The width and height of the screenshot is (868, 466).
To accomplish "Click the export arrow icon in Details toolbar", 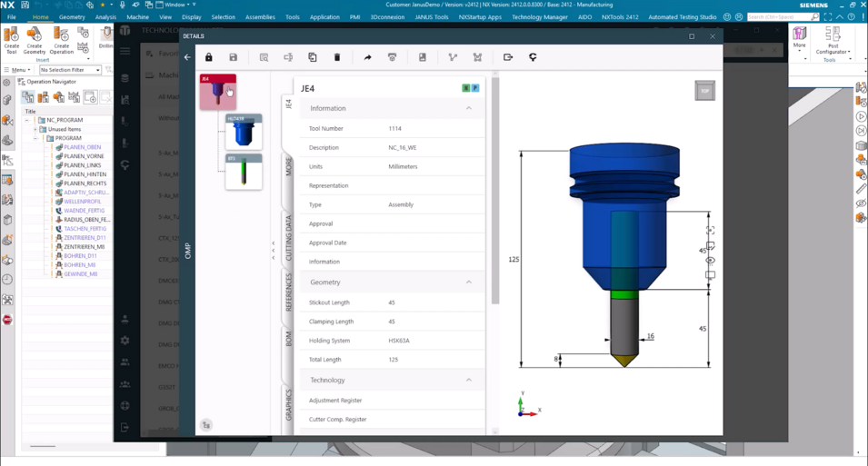I will coord(508,57).
